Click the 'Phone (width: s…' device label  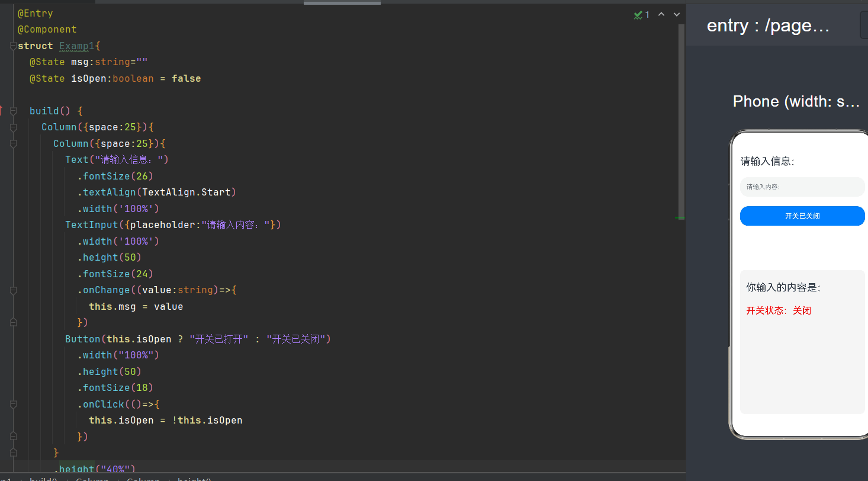pos(796,101)
